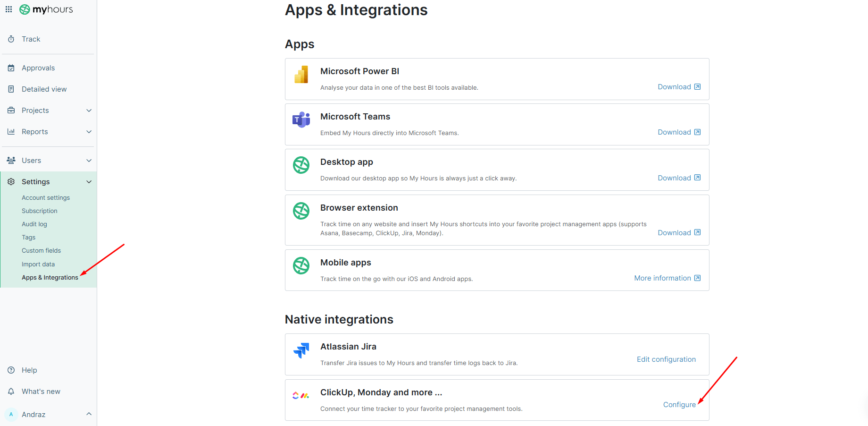Screen dimensions: 868x426
Task: Open Account settings
Action: (46, 198)
